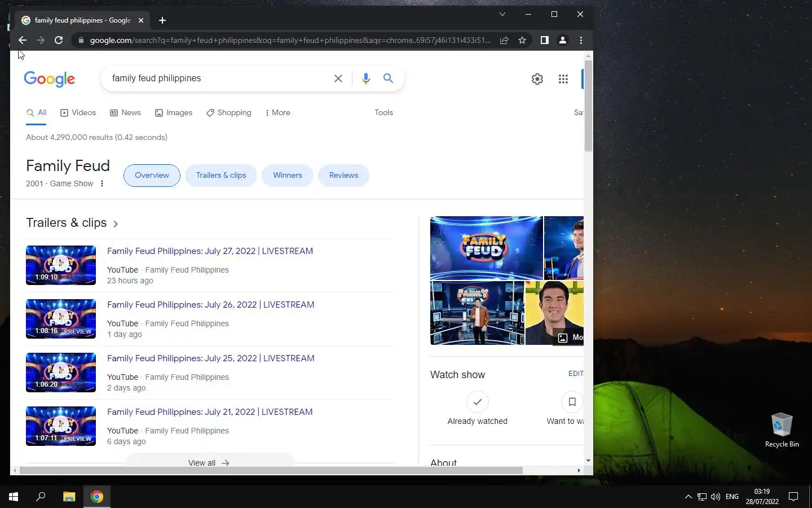Open the More search filters dropdown
The image size is (812, 508).
[277, 112]
